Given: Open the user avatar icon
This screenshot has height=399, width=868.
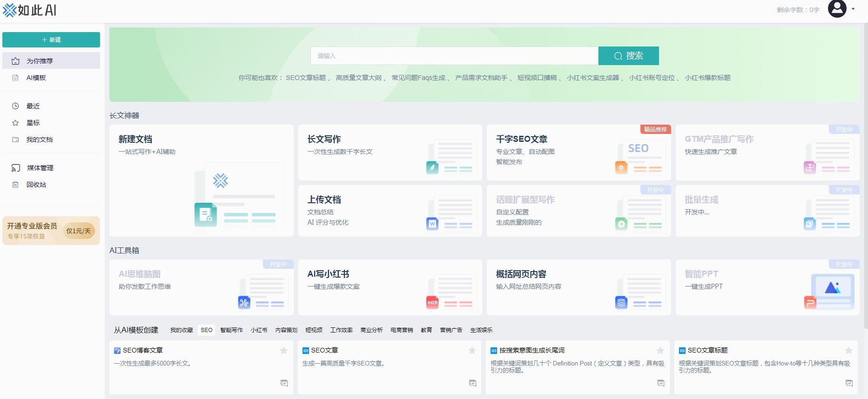Looking at the screenshot, I should point(837,8).
